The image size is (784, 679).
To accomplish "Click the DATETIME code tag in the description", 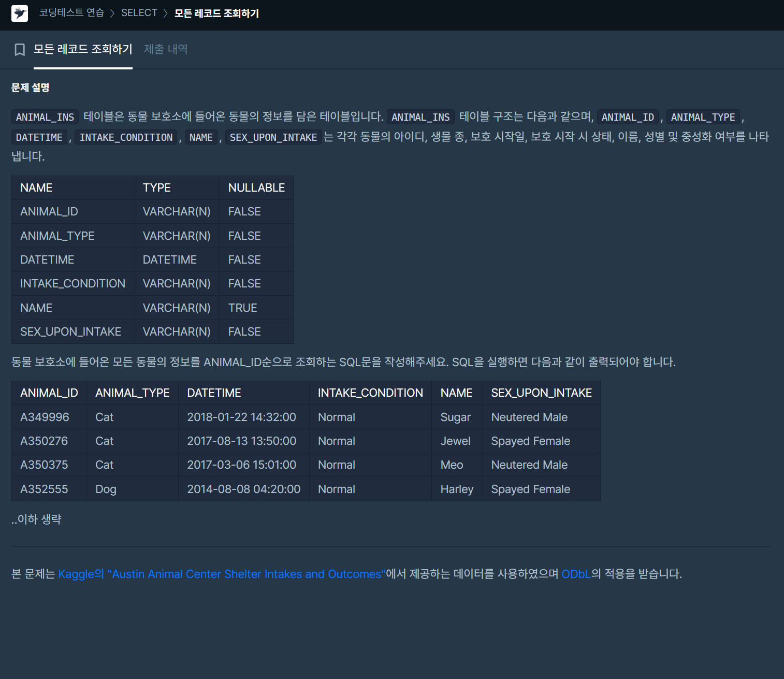I will [39, 137].
